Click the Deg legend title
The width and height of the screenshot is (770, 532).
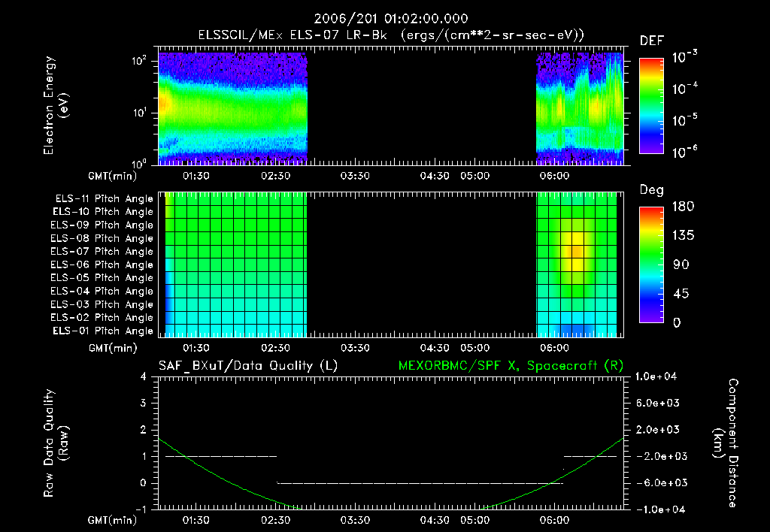pyautogui.click(x=652, y=190)
